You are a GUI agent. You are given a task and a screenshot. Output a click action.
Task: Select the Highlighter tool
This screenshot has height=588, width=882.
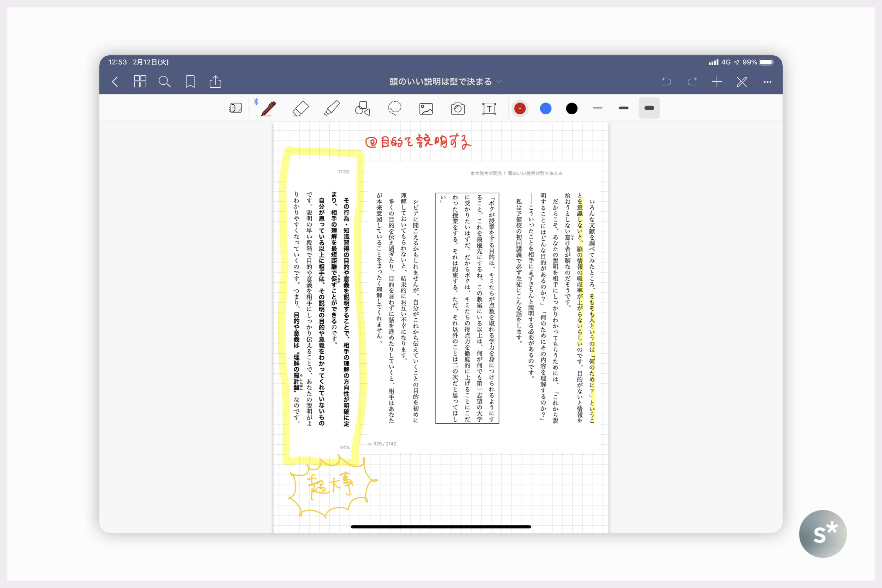332,108
